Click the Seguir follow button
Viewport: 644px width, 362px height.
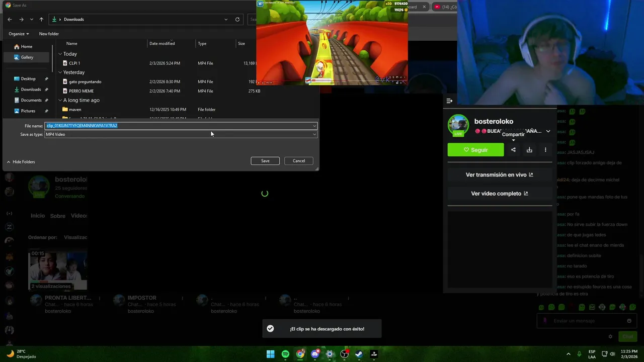tap(475, 150)
